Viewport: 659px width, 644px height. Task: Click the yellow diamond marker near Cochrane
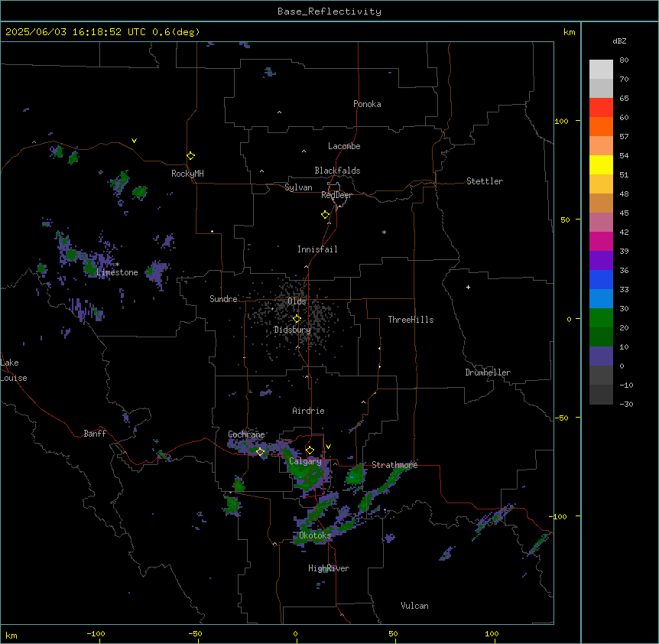pos(260,452)
